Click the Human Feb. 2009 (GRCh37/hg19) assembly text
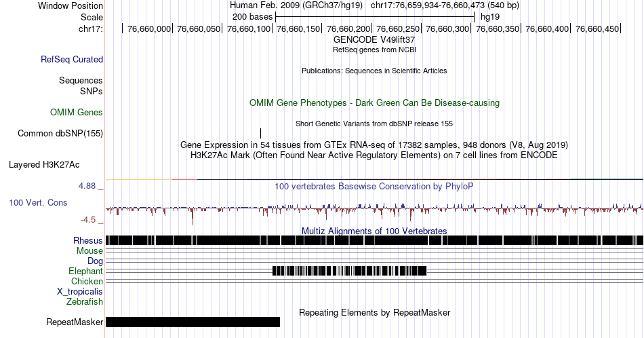The height and width of the screenshot is (338, 644). 296,5
